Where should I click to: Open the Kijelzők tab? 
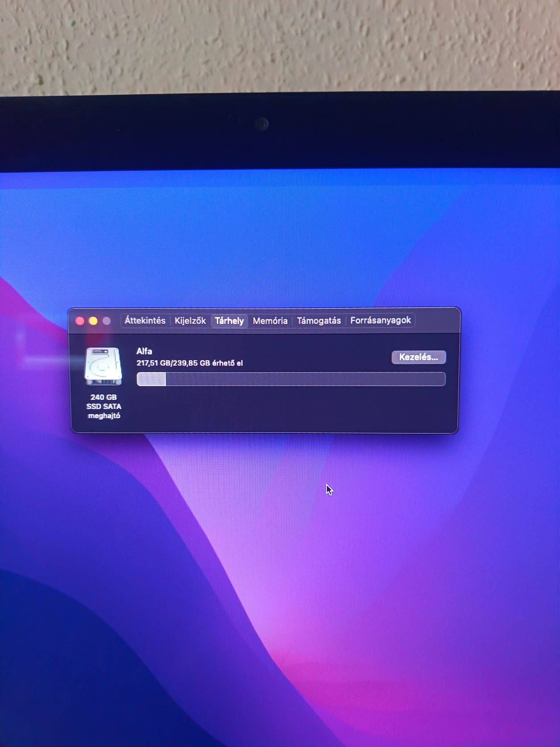coord(190,321)
